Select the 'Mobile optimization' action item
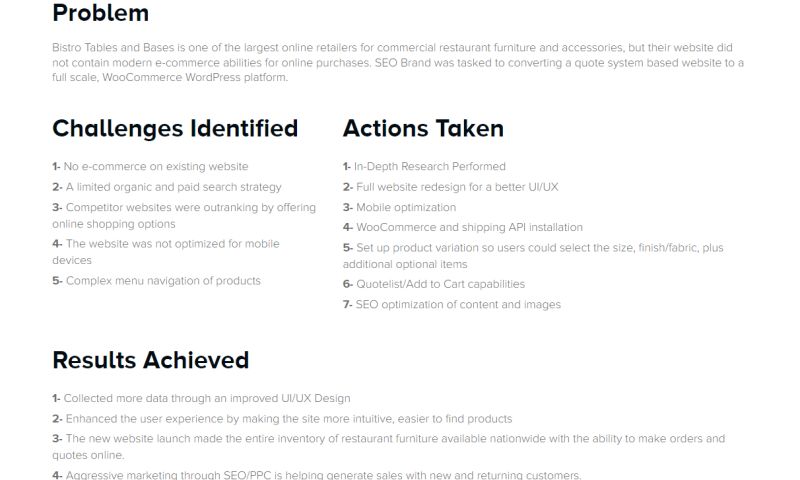Viewport: 800px width, 480px height. point(399,207)
